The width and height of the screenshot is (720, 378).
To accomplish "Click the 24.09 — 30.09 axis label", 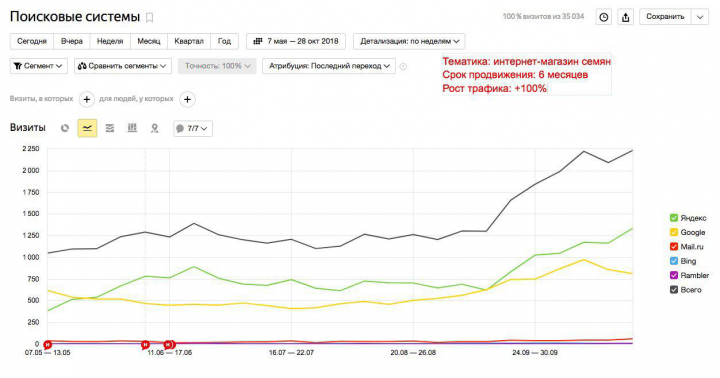I will [535, 353].
